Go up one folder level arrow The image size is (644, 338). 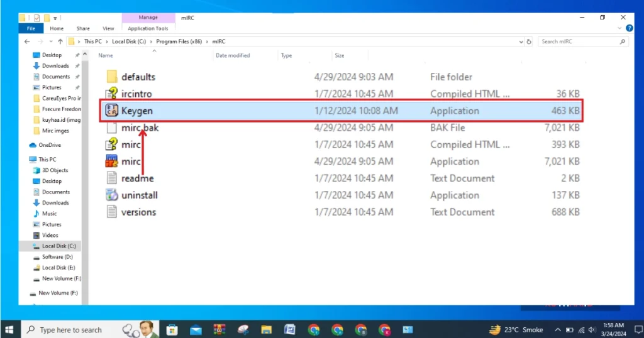click(60, 41)
